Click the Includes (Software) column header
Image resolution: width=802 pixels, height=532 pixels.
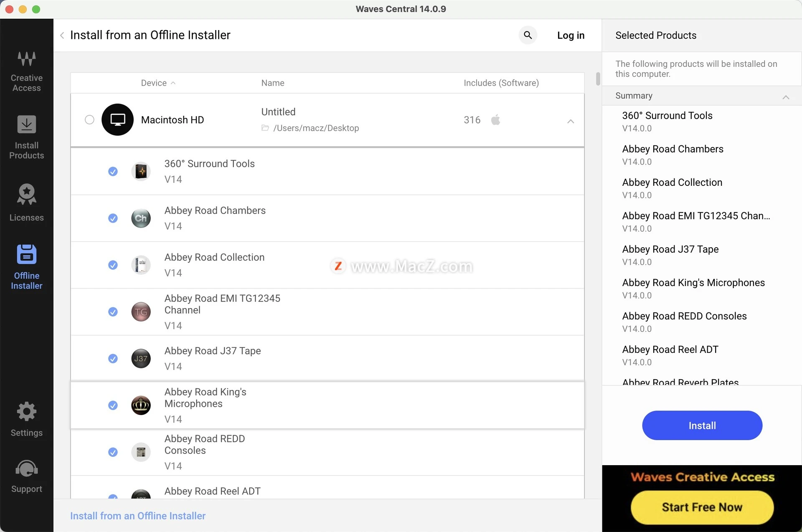pyautogui.click(x=501, y=83)
